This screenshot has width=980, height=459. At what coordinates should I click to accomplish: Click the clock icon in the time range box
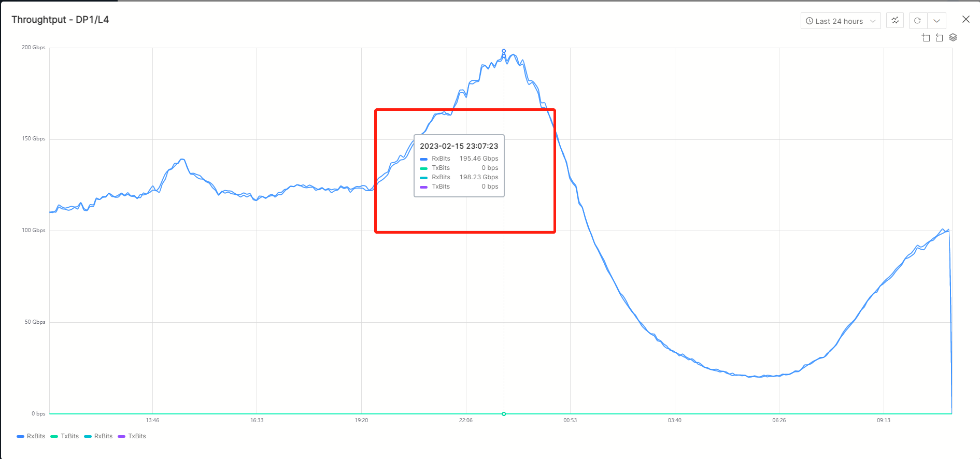pyautogui.click(x=809, y=21)
